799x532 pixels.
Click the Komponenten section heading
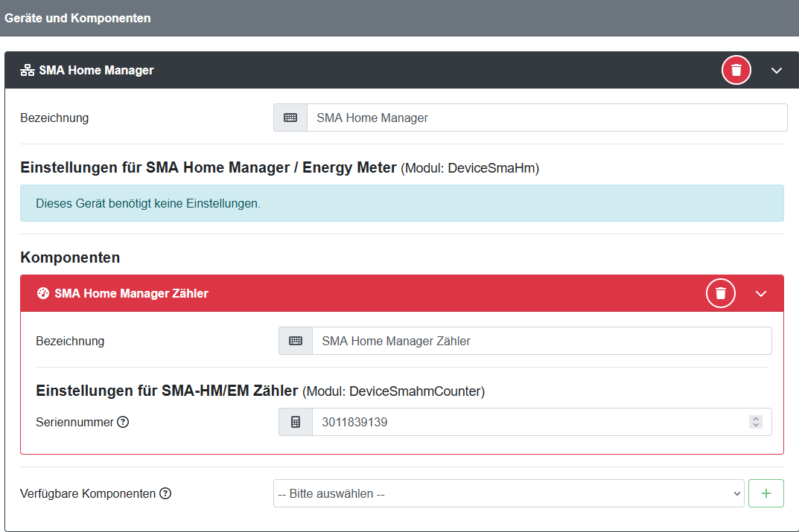click(x=70, y=257)
